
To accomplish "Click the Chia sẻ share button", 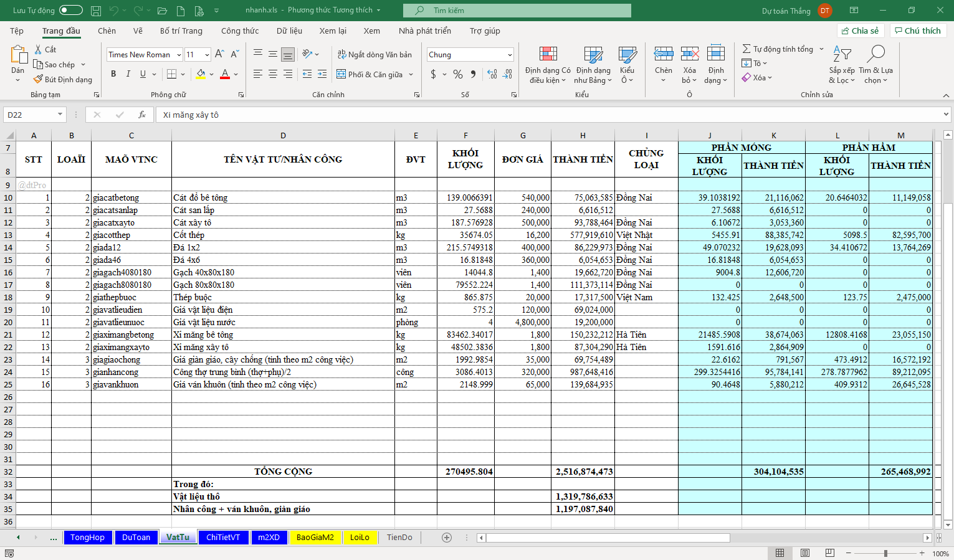I will [860, 31].
